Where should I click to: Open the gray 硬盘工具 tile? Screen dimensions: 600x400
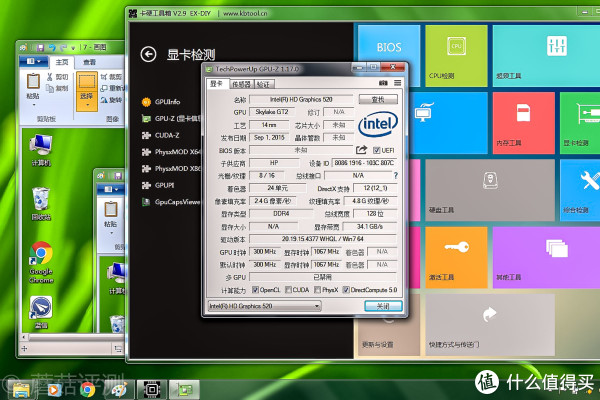click(490, 190)
